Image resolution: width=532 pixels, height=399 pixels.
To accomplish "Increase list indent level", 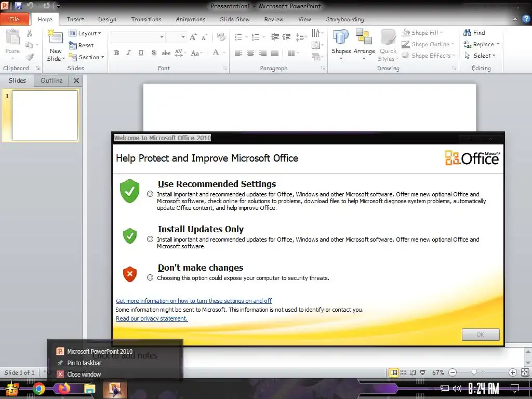I will tap(287, 37).
